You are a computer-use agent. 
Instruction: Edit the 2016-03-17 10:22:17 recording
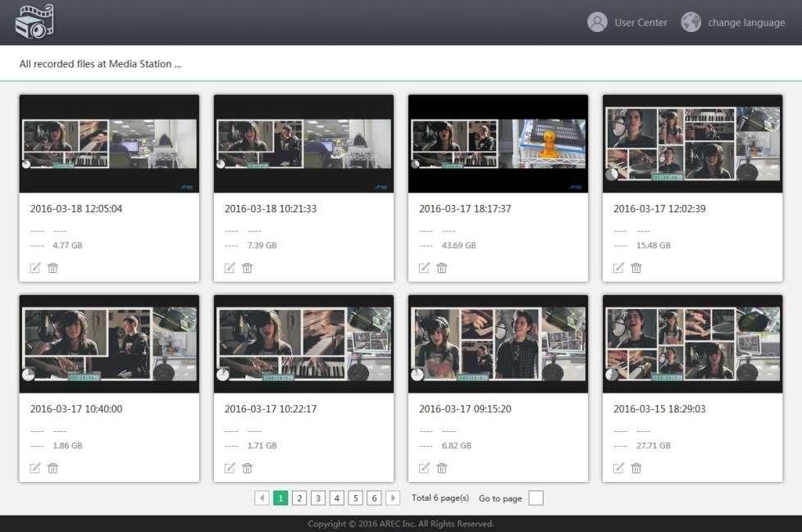[x=229, y=468]
